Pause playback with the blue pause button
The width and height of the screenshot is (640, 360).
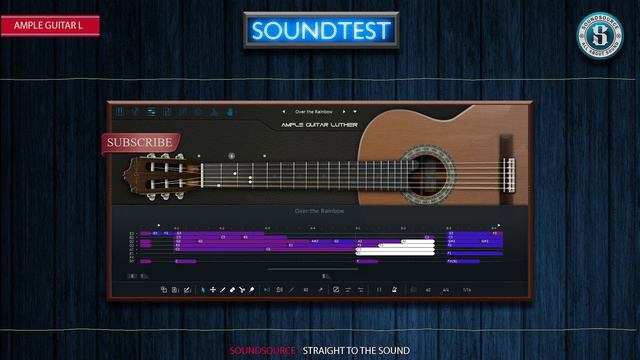379,289
